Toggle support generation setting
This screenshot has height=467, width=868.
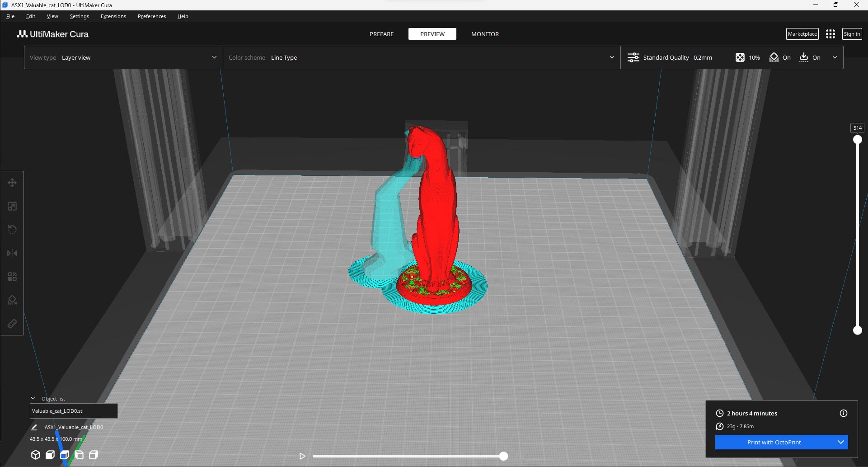pos(780,57)
